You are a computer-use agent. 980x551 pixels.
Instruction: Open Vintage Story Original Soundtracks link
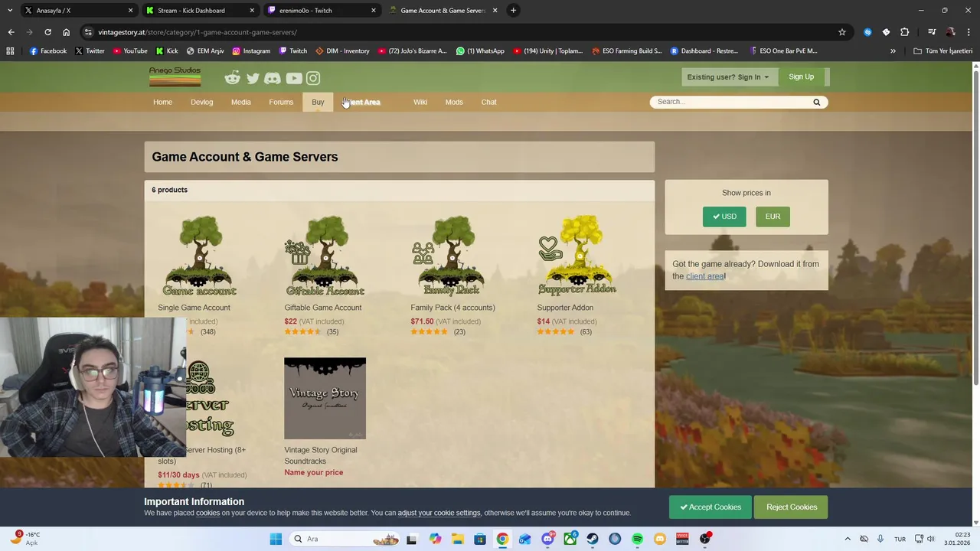pyautogui.click(x=321, y=455)
